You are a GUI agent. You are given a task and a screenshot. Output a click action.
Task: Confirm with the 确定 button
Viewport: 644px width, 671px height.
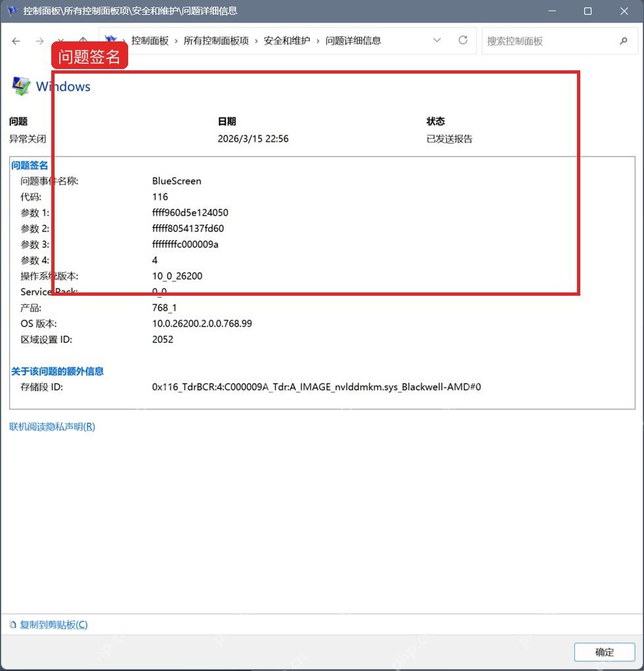point(604,652)
